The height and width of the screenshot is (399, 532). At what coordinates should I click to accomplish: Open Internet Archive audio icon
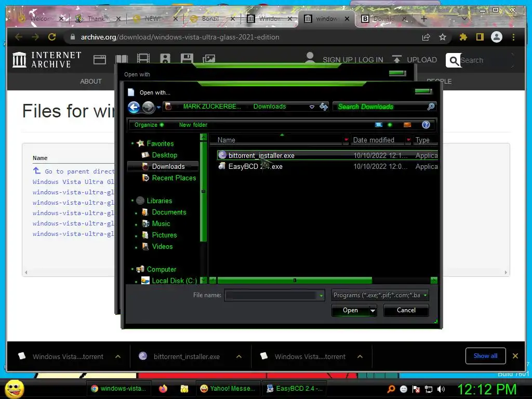tap(165, 59)
